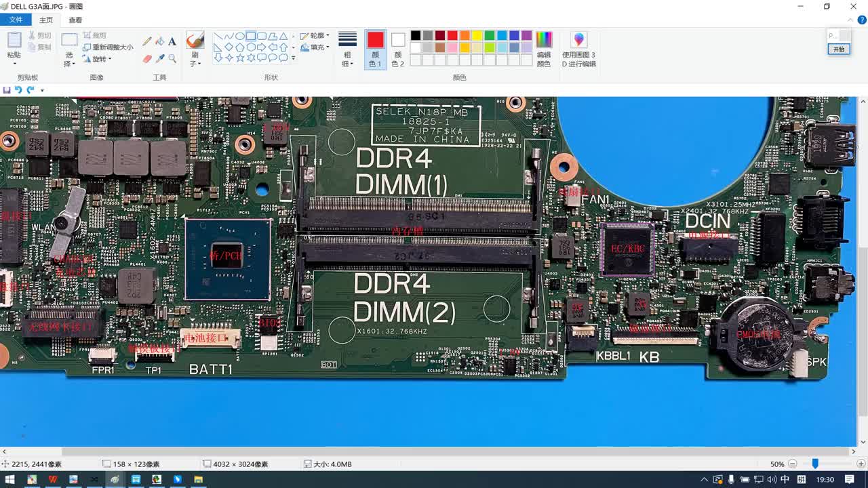Open the Rotate (旋转) dropdown
868x488 pixels.
pyautogui.click(x=96, y=59)
